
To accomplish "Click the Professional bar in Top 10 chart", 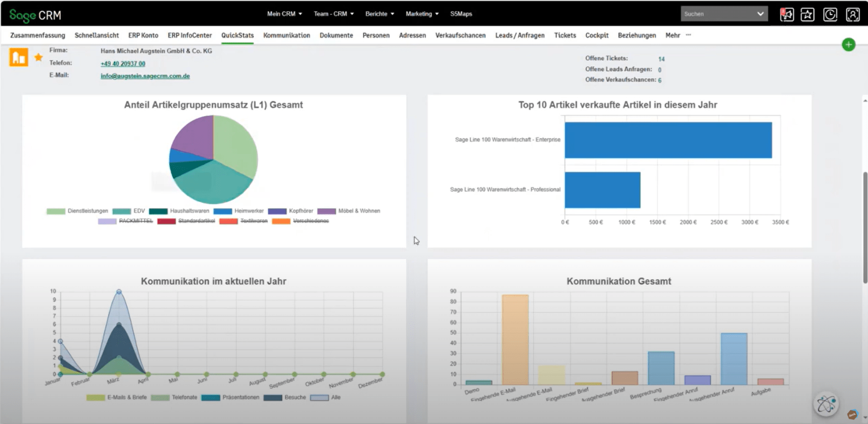I will [x=602, y=190].
